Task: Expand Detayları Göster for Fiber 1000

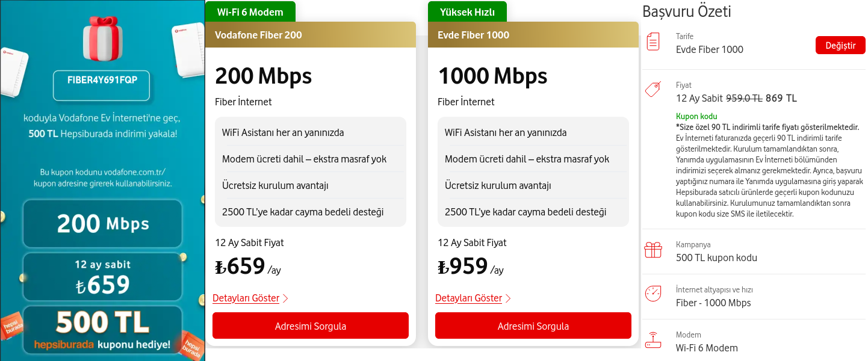Action: pyautogui.click(x=468, y=298)
